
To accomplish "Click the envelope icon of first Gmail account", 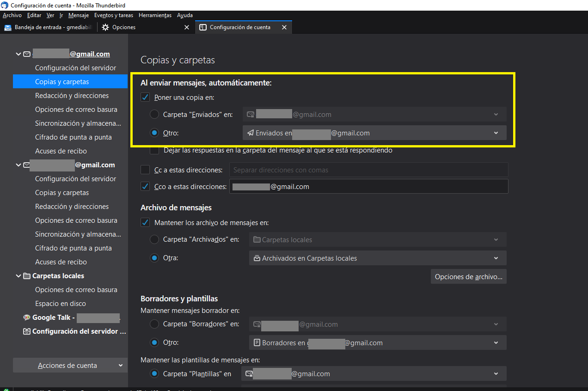I will (27, 54).
